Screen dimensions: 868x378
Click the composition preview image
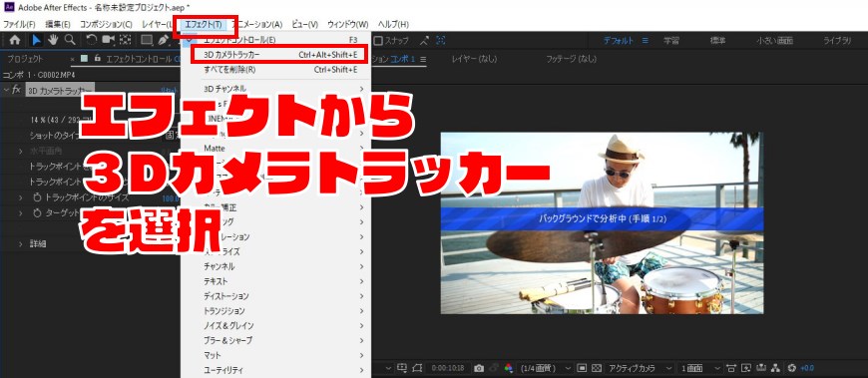pyautogui.click(x=602, y=223)
